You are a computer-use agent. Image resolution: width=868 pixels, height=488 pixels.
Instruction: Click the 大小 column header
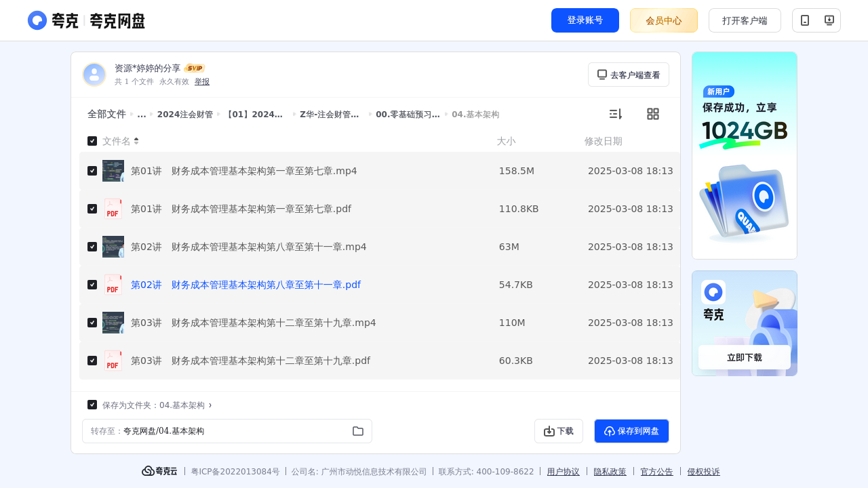(x=506, y=141)
